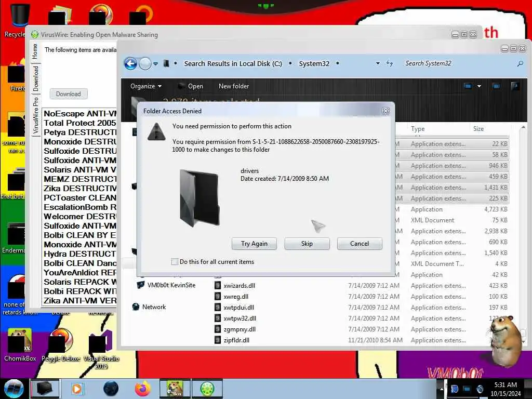Select the xwtpw32.dll file

coord(240,318)
